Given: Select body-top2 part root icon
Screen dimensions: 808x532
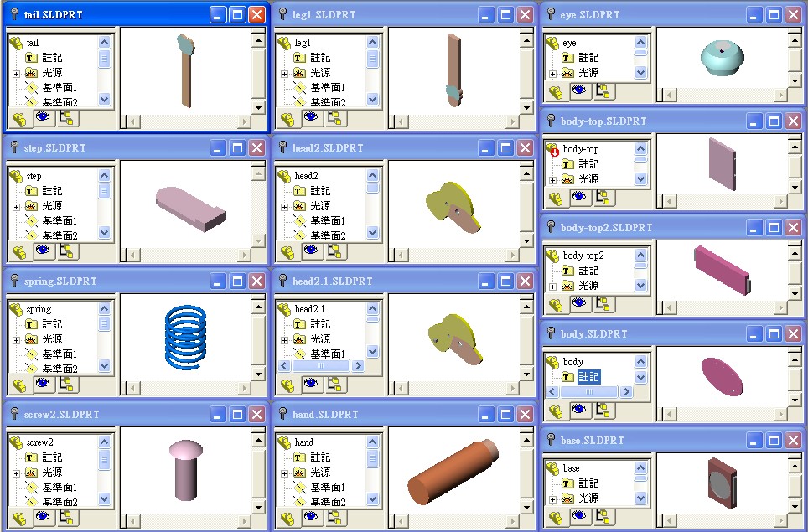Looking at the screenshot, I should pos(552,256).
